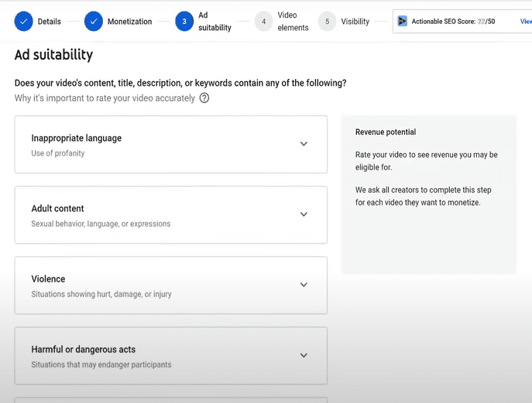532x403 pixels.
Task: Switch to the Monetization step label
Action: click(x=129, y=22)
